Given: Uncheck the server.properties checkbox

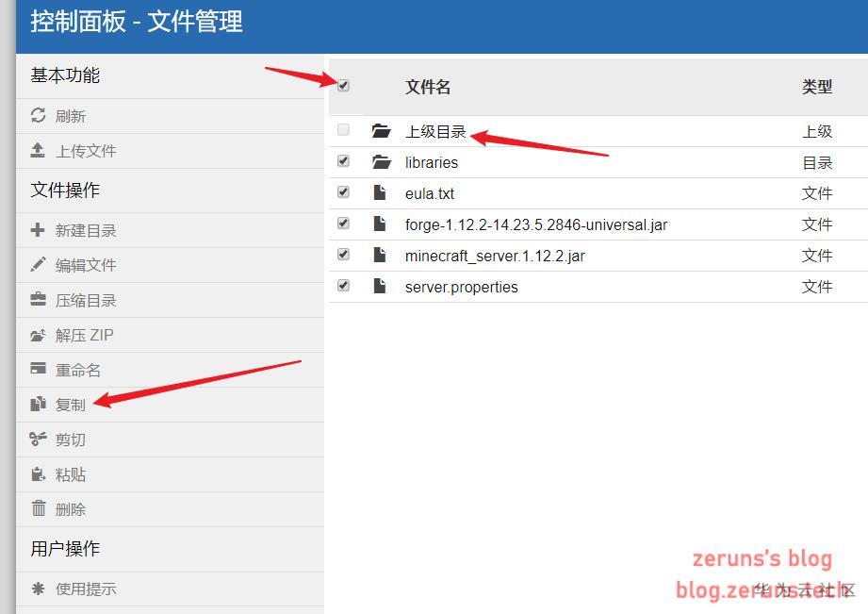Looking at the screenshot, I should click(343, 286).
